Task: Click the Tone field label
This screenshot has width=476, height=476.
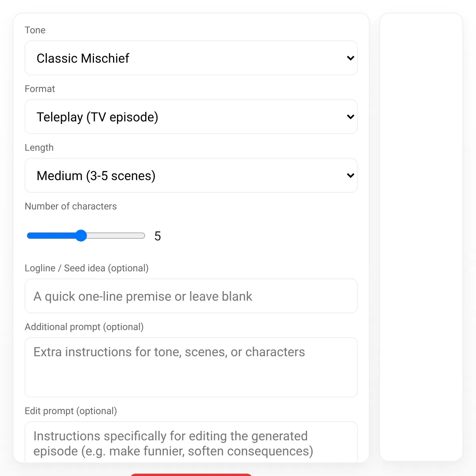Action: [x=35, y=30]
